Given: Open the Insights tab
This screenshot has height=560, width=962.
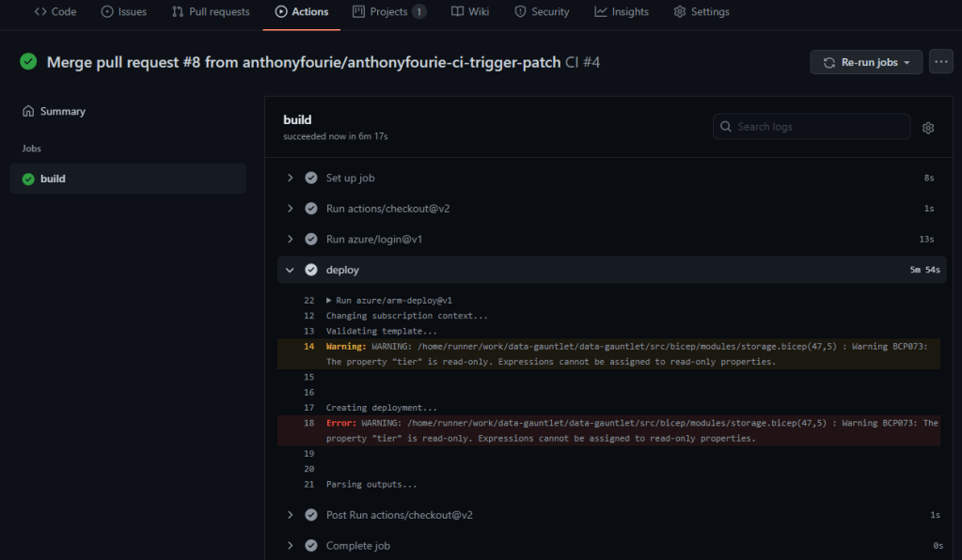Looking at the screenshot, I should [x=621, y=12].
